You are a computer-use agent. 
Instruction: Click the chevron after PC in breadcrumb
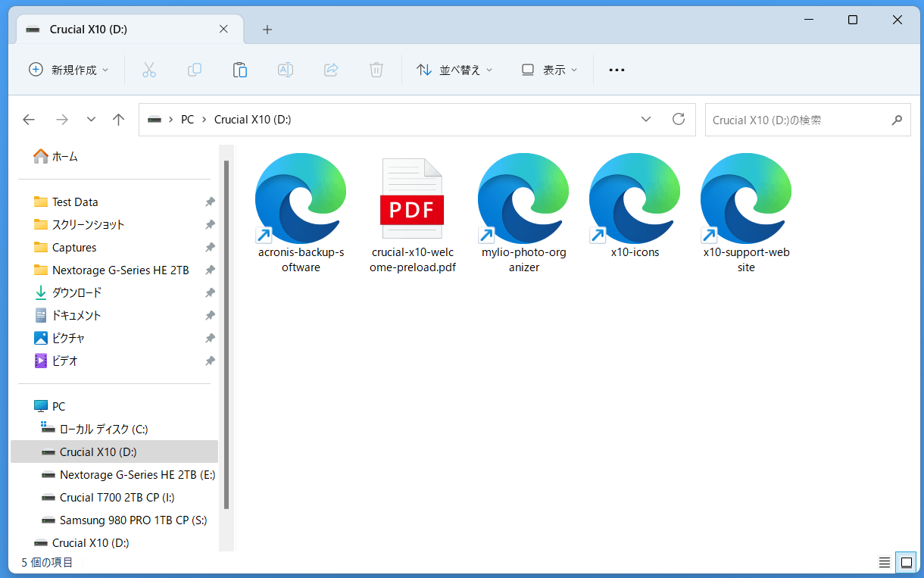coord(204,120)
